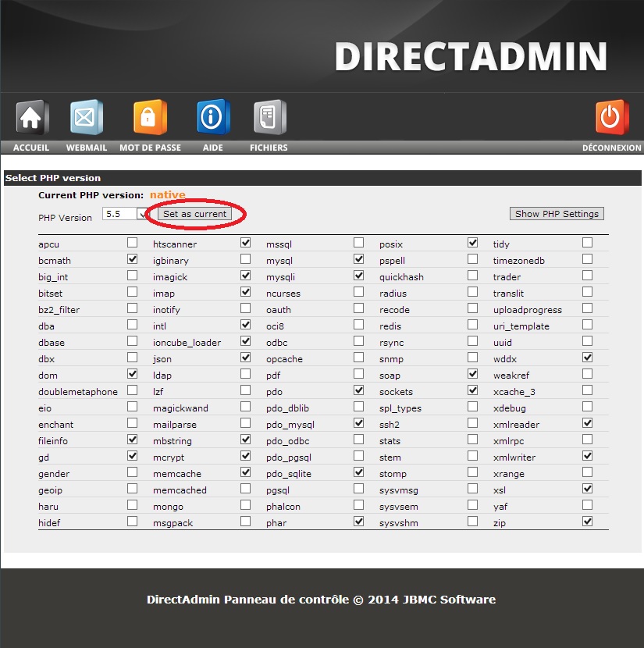Check the ssh2 checkbox
Viewport: 644px width, 648px height.
[x=472, y=423]
